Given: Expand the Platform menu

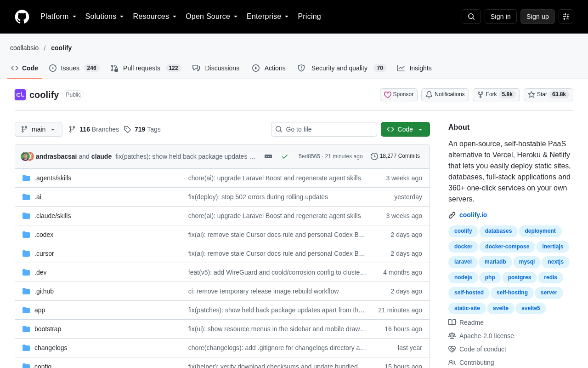Looking at the screenshot, I should 58,17.
